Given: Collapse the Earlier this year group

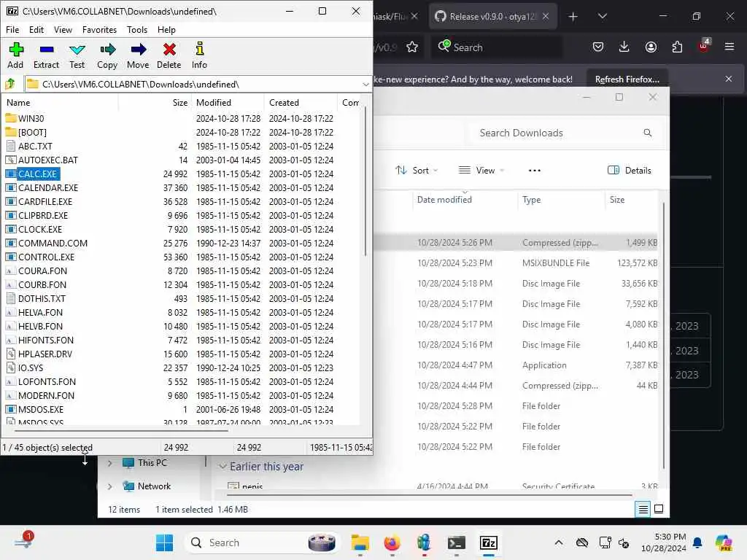Looking at the screenshot, I should click(222, 467).
